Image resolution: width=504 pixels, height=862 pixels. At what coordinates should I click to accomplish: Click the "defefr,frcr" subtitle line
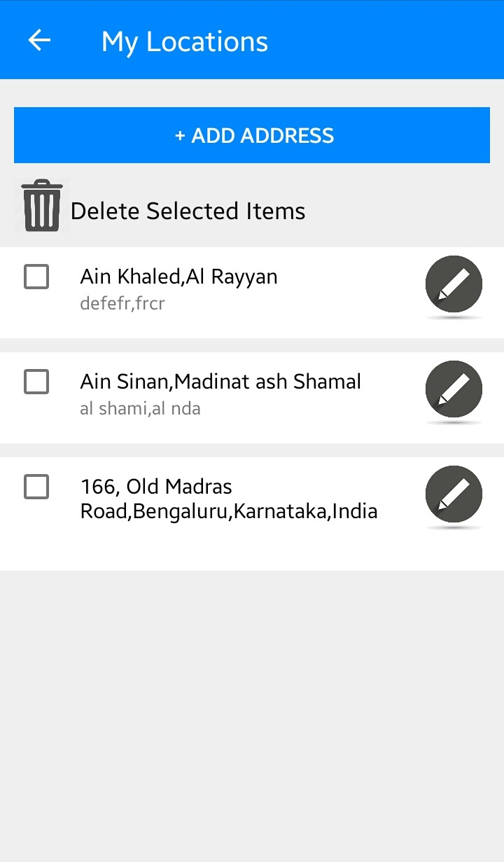point(122,304)
